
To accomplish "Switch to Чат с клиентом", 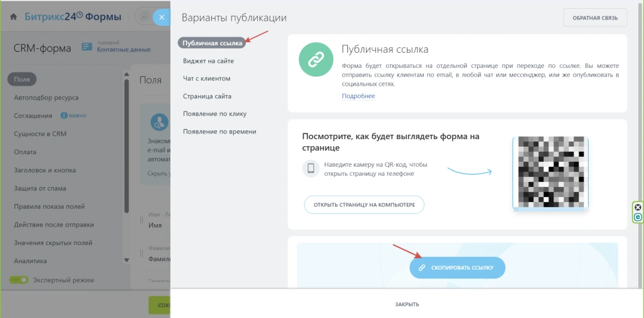I will click(206, 79).
